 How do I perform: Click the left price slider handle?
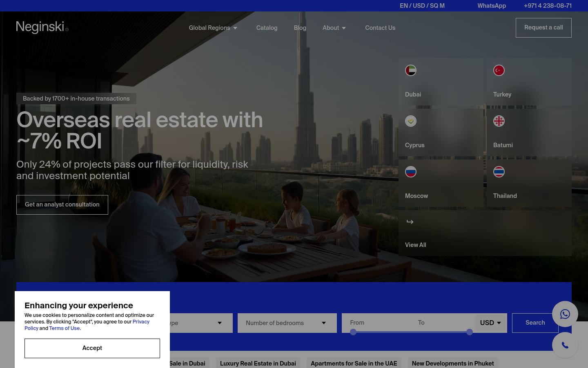(353, 332)
